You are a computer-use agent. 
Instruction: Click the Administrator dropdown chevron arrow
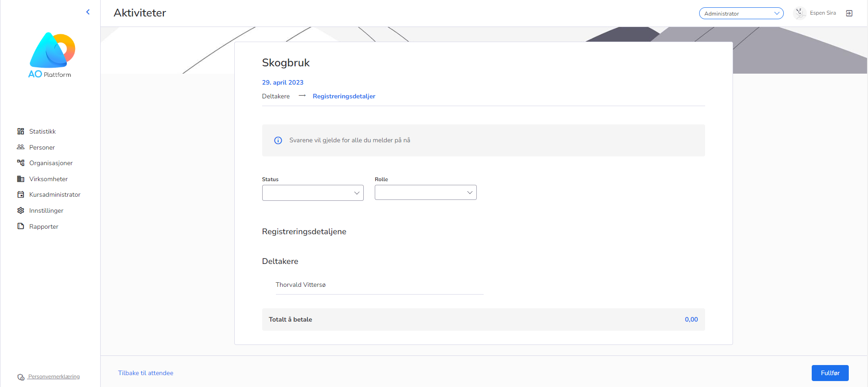776,13
